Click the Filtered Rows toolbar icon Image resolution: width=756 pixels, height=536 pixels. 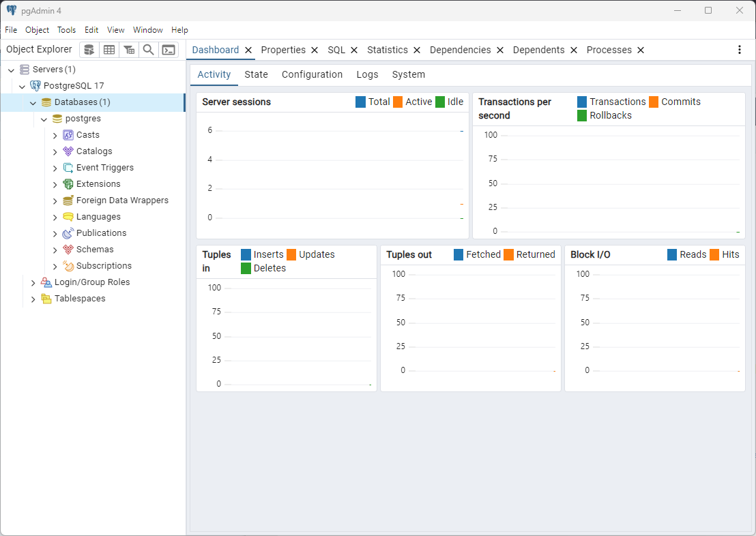point(129,50)
